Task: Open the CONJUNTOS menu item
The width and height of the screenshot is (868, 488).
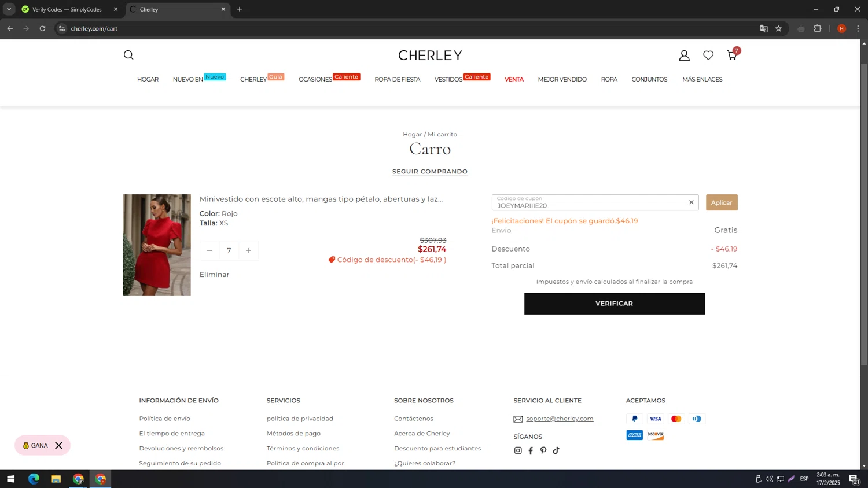Action: [649, 79]
